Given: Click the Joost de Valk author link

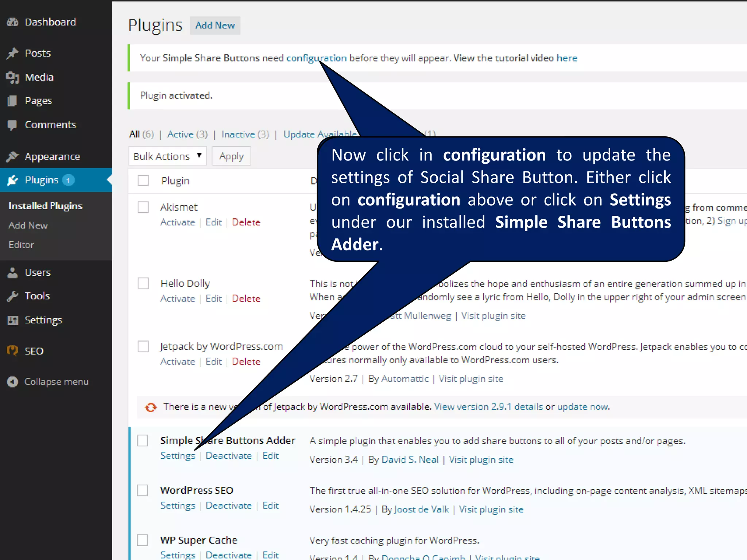Looking at the screenshot, I should (x=422, y=510).
